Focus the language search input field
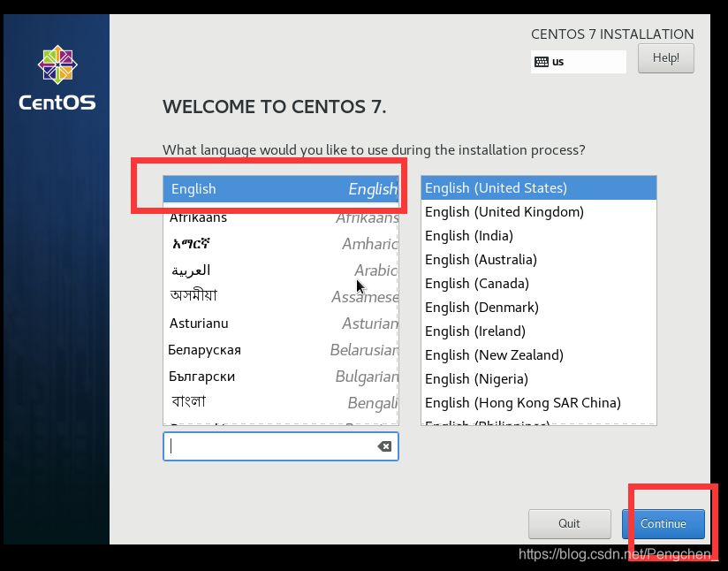The height and width of the screenshot is (571, 728). (280, 446)
